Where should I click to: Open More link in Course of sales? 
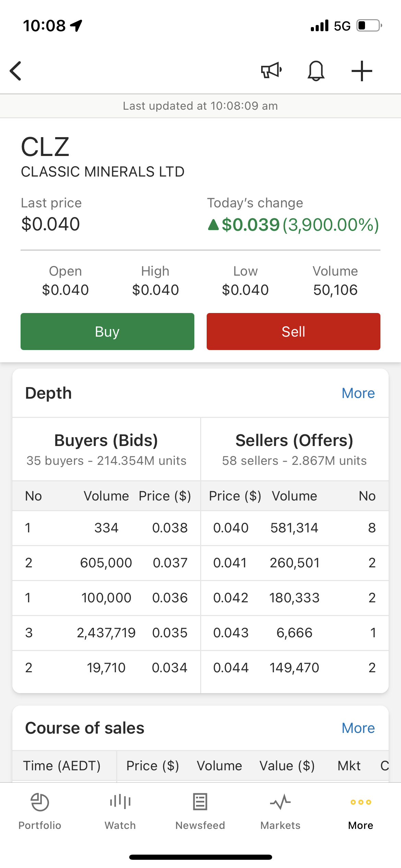click(358, 728)
